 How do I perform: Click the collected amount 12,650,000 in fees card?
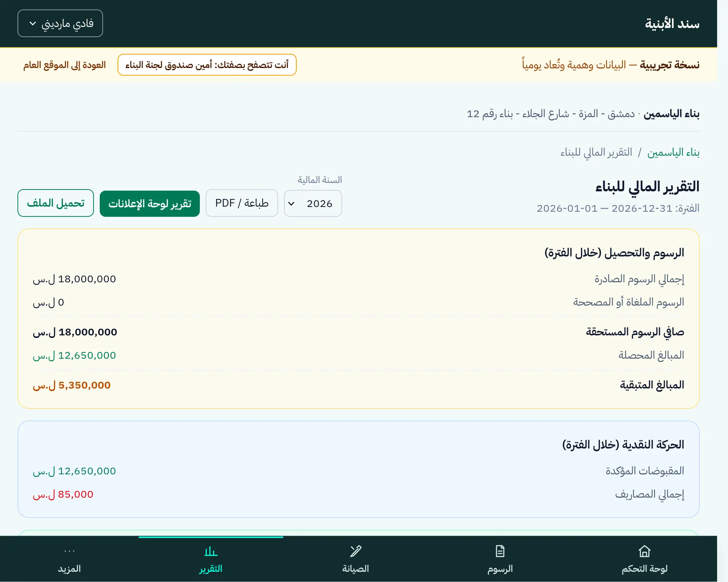(x=74, y=356)
